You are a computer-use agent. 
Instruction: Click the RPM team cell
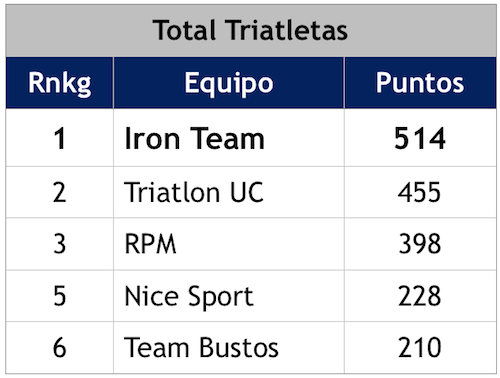[x=229, y=244]
